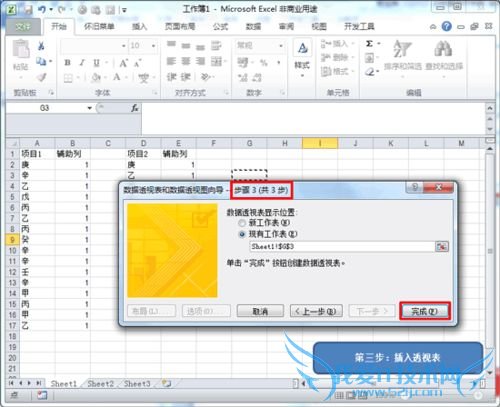Click cell D1 containing 项目2
This screenshot has width=500, height=407.
pyautogui.click(x=143, y=154)
